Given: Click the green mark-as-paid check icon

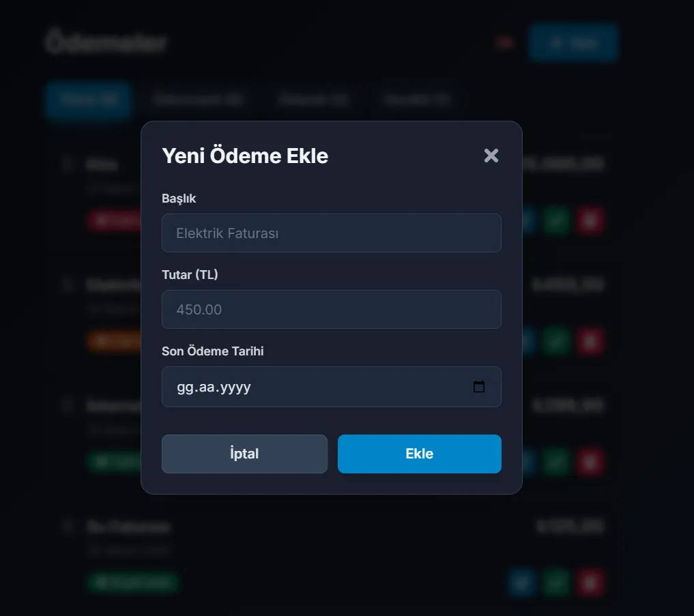Looking at the screenshot, I should (555, 220).
